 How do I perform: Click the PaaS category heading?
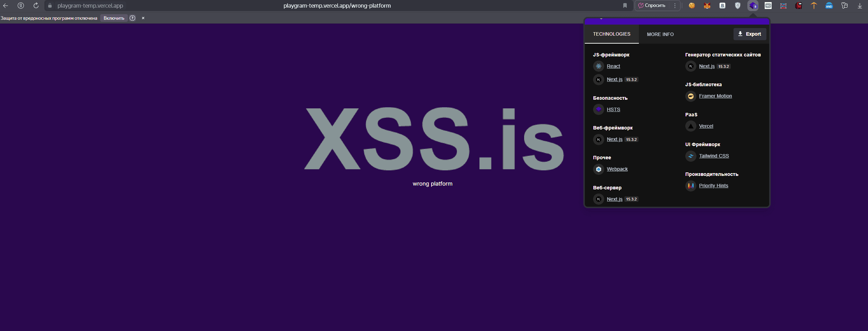[691, 115]
